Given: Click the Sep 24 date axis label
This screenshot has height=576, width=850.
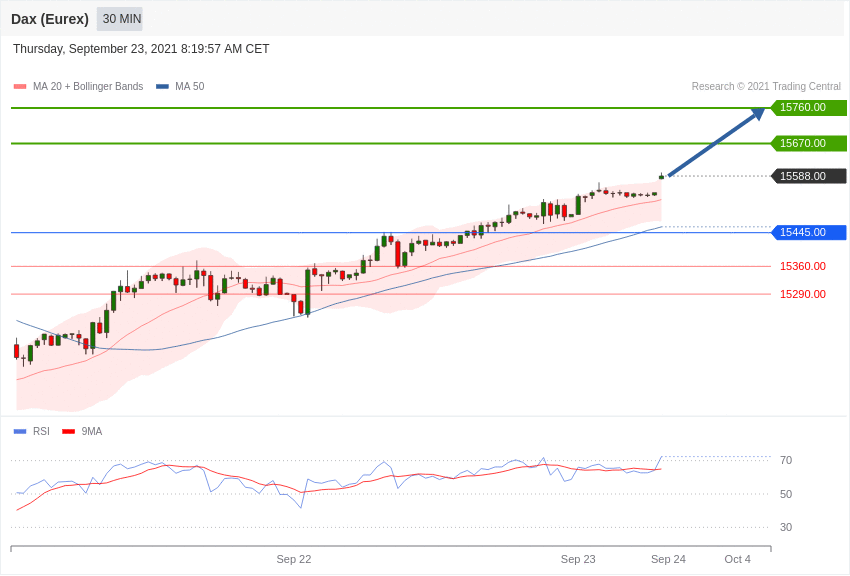Looking at the screenshot, I should pos(668,559).
